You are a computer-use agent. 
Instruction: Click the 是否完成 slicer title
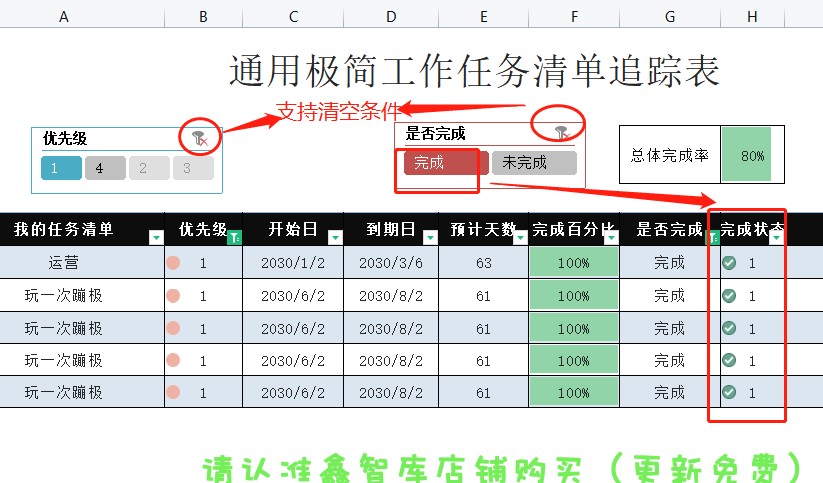435,133
